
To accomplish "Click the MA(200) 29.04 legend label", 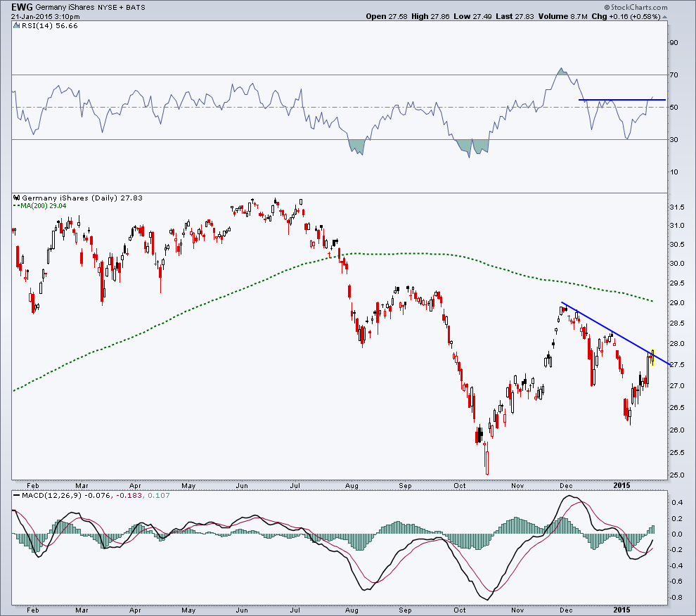I will (x=44, y=206).
